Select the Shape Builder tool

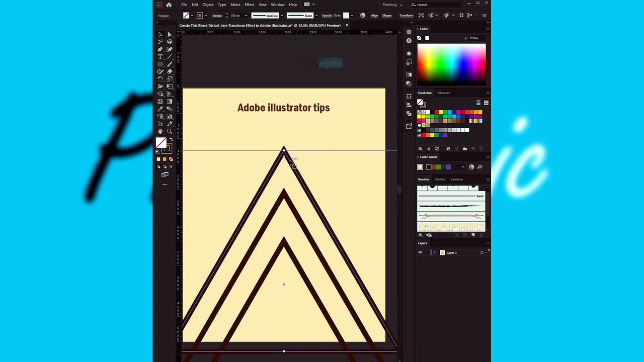pyautogui.click(x=160, y=94)
